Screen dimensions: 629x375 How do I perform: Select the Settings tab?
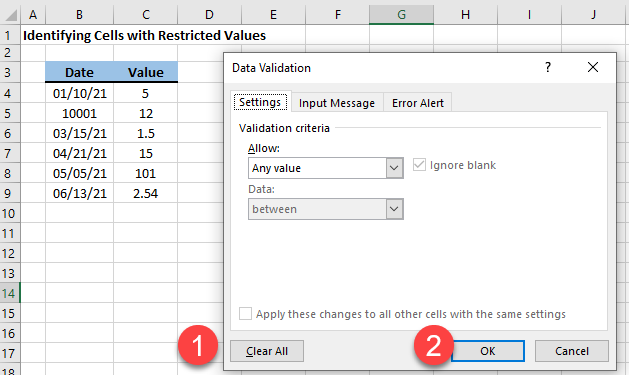(x=260, y=102)
